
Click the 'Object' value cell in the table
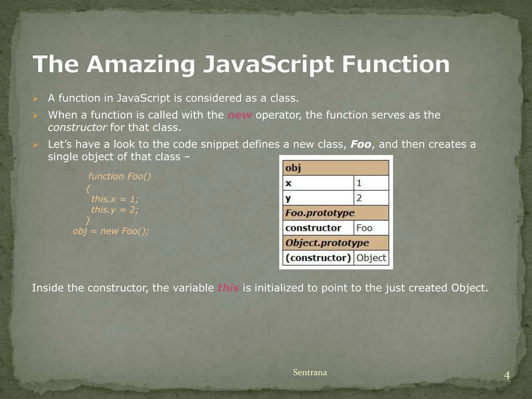coord(371,258)
